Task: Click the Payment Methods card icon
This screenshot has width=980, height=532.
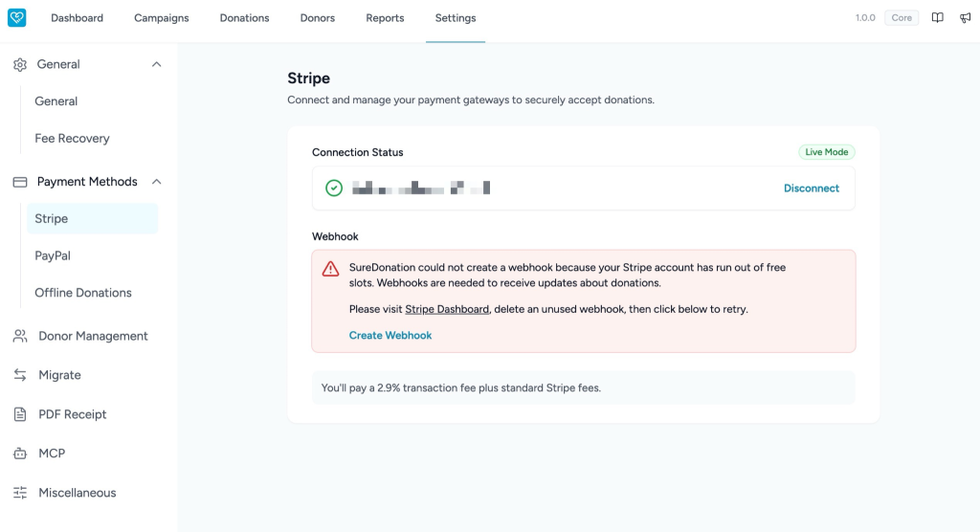Action: (x=20, y=182)
